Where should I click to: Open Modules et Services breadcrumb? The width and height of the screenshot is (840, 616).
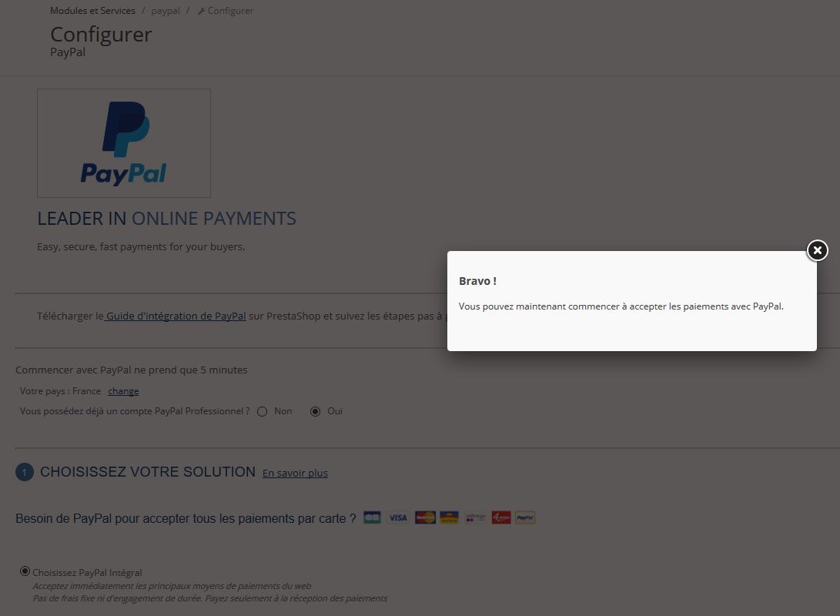tap(92, 11)
